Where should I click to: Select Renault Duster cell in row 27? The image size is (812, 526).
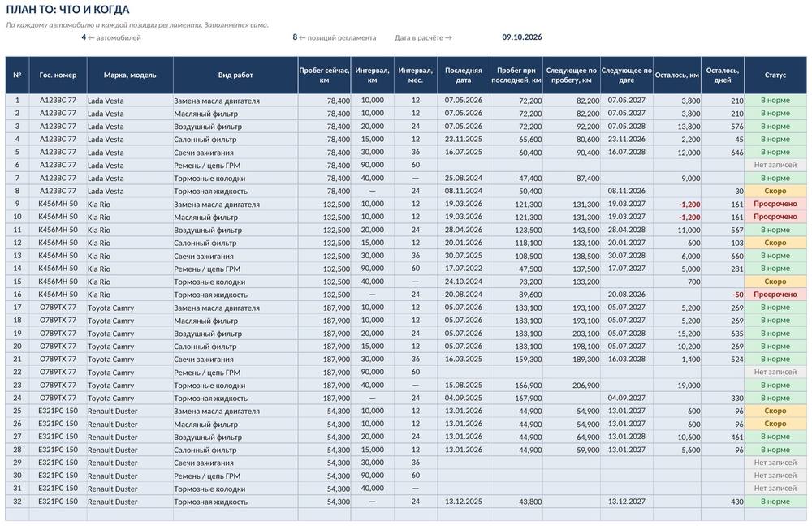pyautogui.click(x=130, y=437)
